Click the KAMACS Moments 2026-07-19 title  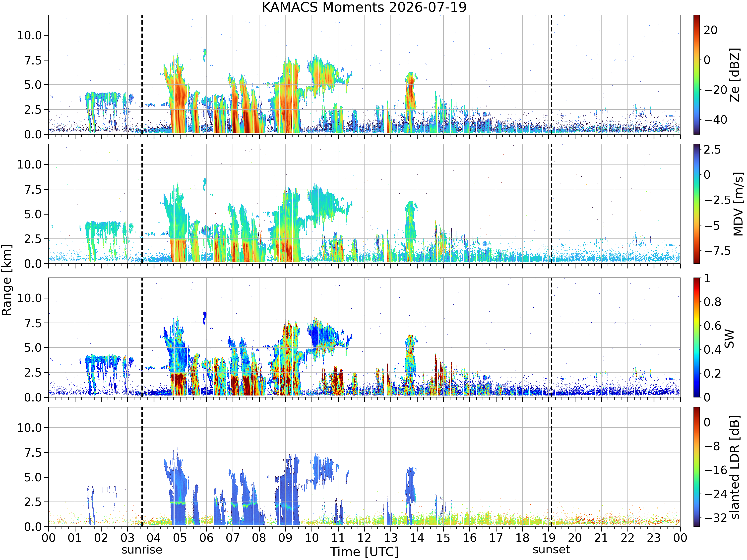click(x=364, y=7)
